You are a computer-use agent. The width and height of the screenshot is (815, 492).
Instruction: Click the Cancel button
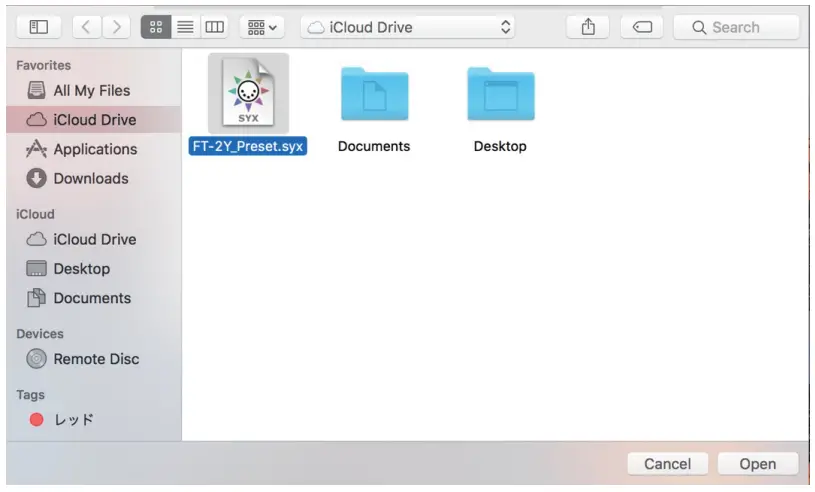(x=667, y=463)
